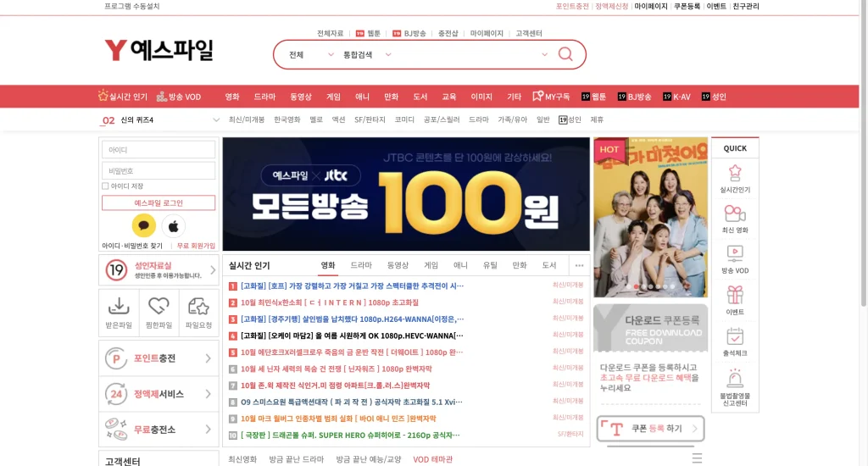868x466 pixels.
Task: Open QUICK 최신 영화 camera icon
Action: click(735, 214)
